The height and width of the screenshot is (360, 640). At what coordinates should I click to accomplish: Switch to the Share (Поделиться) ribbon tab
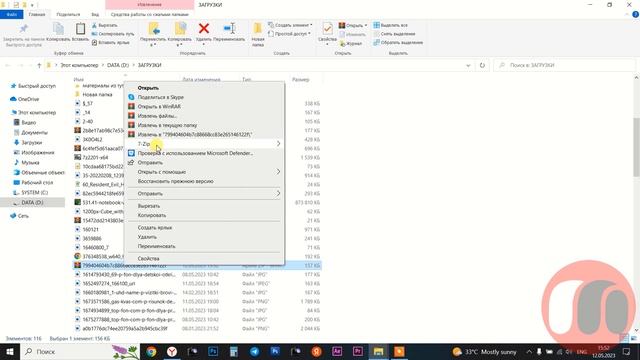tap(68, 14)
